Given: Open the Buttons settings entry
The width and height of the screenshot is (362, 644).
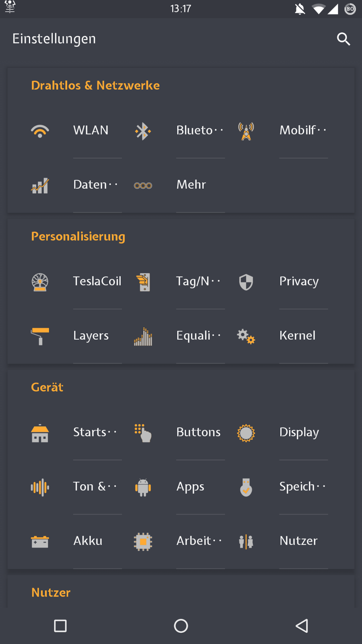Looking at the screenshot, I should (x=198, y=432).
